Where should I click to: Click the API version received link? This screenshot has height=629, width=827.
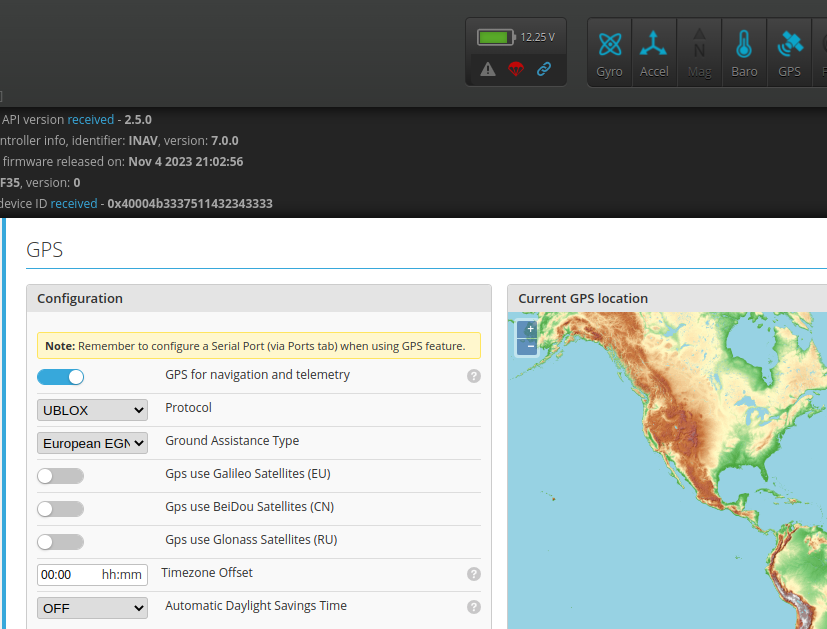91,119
